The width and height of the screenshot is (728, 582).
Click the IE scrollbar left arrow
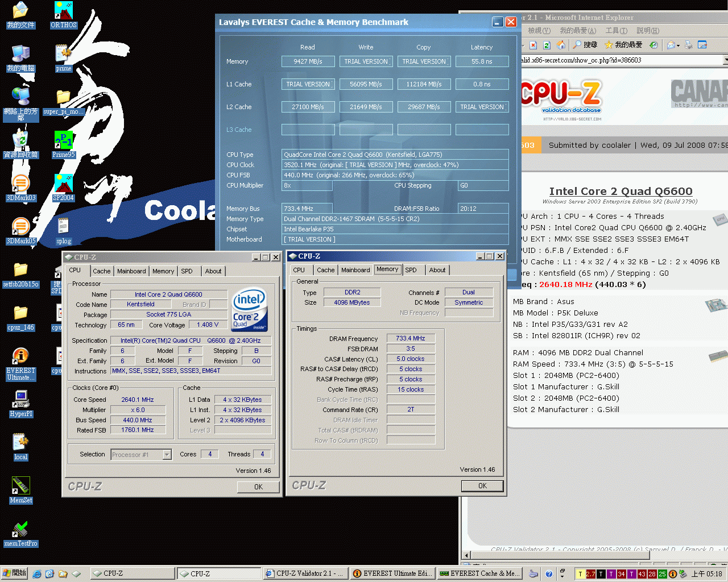pyautogui.click(x=467, y=555)
